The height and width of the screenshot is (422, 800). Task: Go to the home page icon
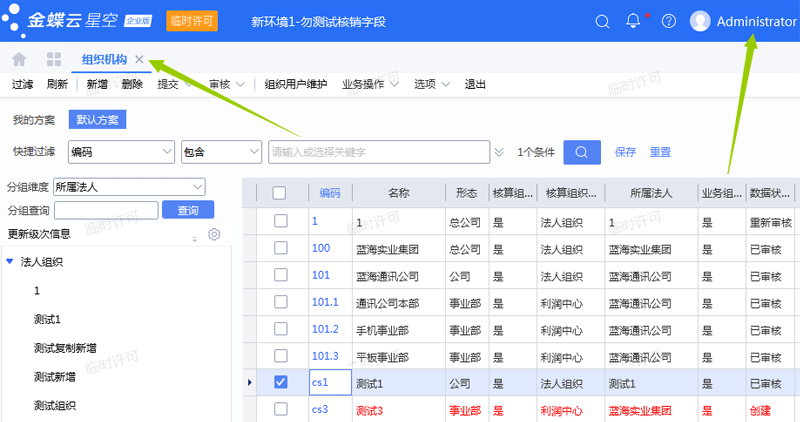coord(19,59)
